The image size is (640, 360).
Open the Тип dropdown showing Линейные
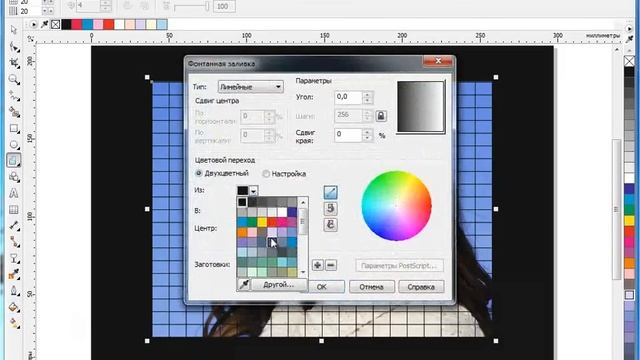point(251,87)
